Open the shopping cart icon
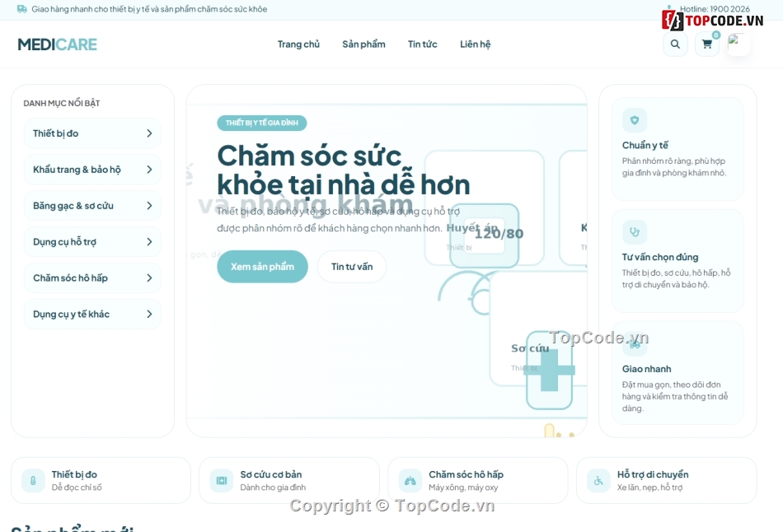783x532 pixels. pos(706,44)
